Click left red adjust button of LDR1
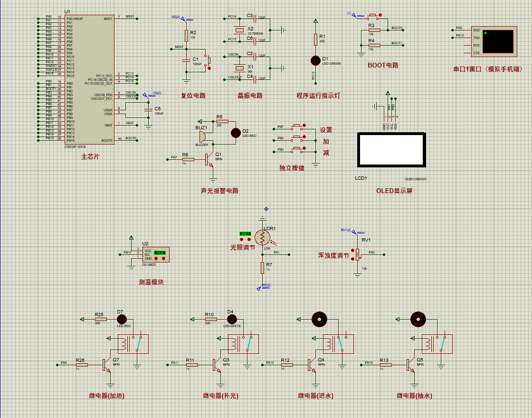Image resolution: width=532 pixels, height=418 pixels. click(242, 239)
